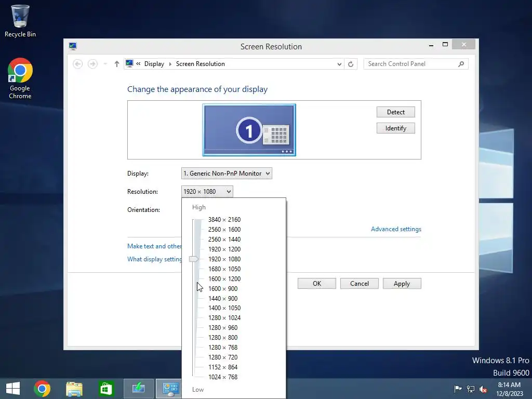Expand the address bar chevron before Display
The height and width of the screenshot is (399, 532).
tap(138, 63)
